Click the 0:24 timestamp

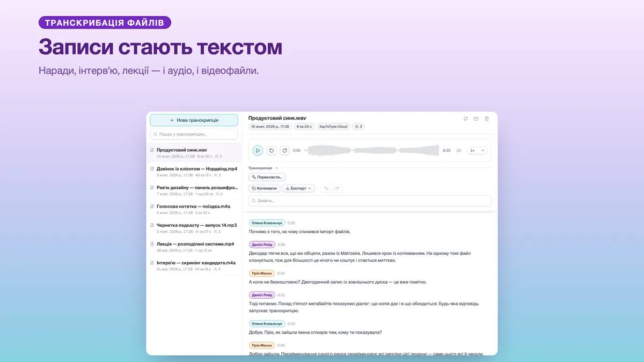[281, 273]
